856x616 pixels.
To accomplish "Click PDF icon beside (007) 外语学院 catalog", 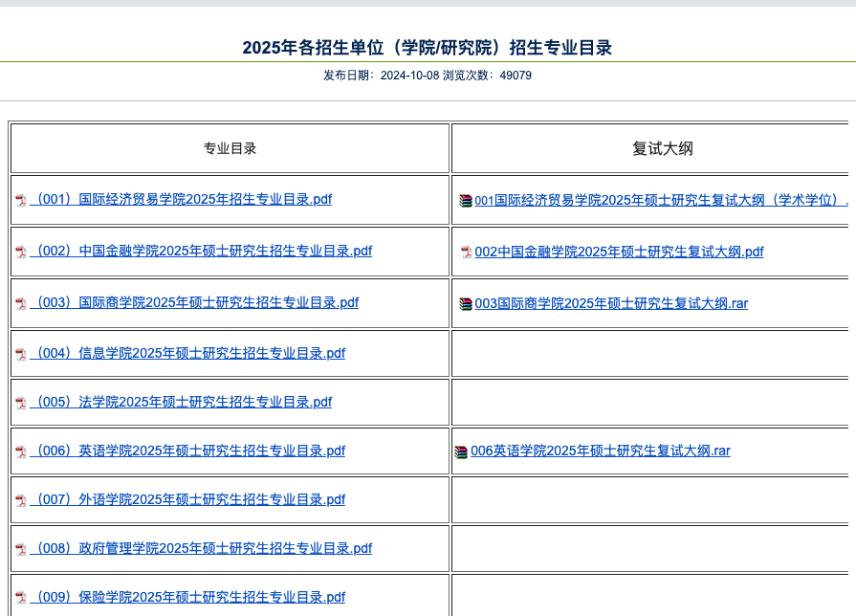I will click(x=21, y=500).
